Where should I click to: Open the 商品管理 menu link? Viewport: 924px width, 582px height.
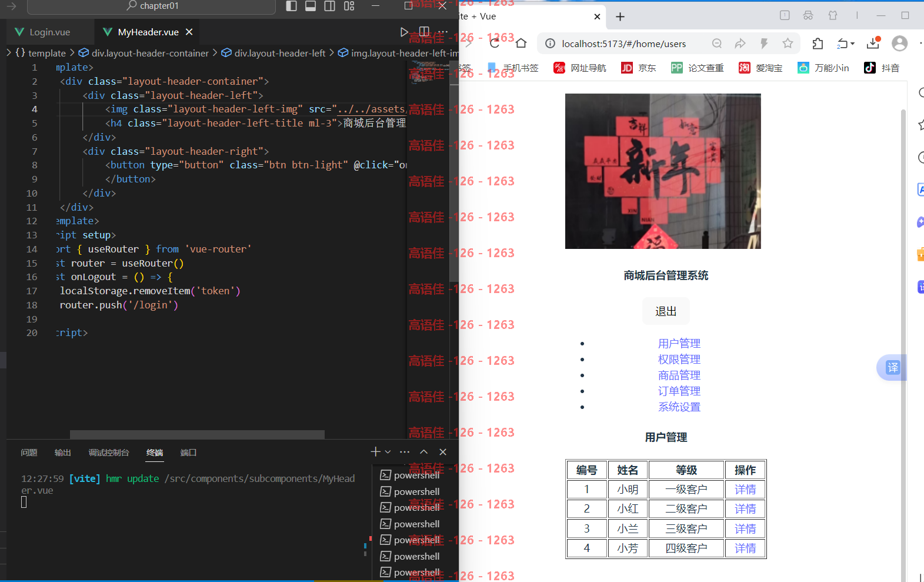point(679,375)
